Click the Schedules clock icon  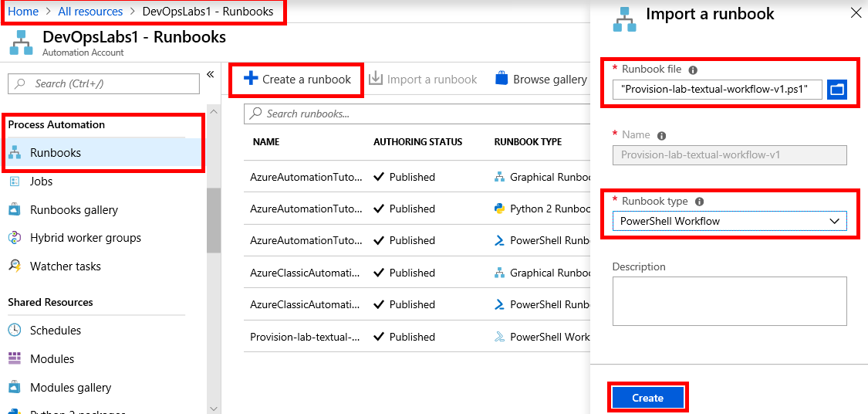[x=15, y=331]
